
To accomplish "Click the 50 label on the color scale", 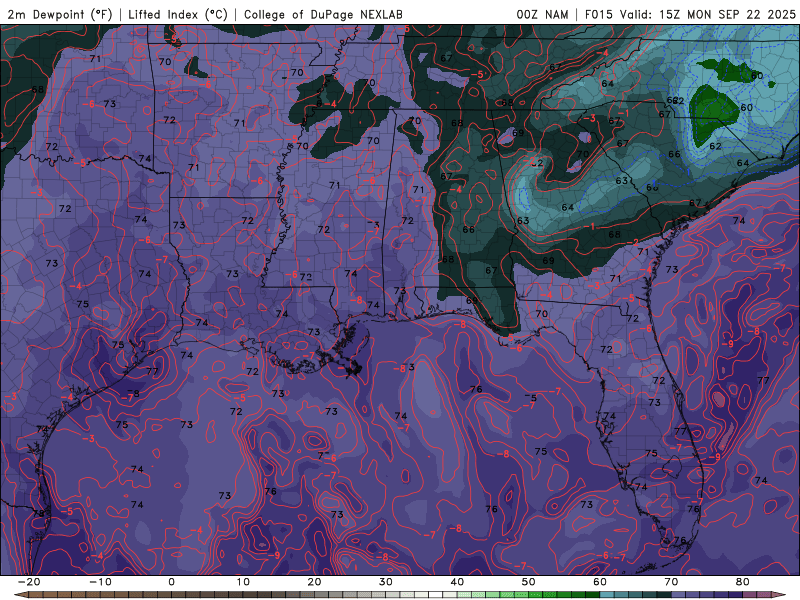I will 529,582.
